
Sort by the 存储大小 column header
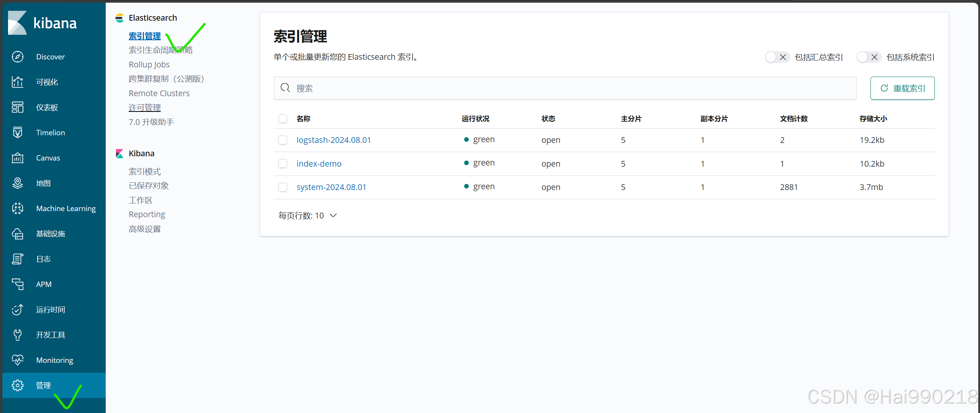(x=874, y=119)
